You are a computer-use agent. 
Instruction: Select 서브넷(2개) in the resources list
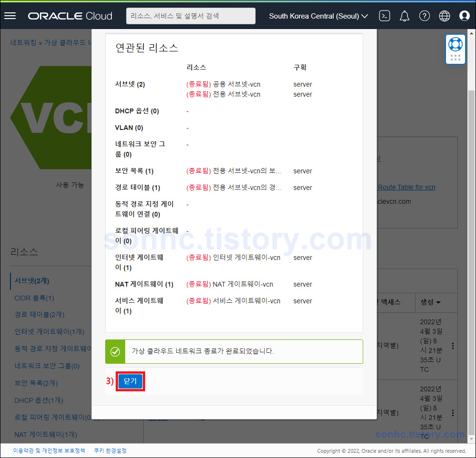click(x=32, y=280)
